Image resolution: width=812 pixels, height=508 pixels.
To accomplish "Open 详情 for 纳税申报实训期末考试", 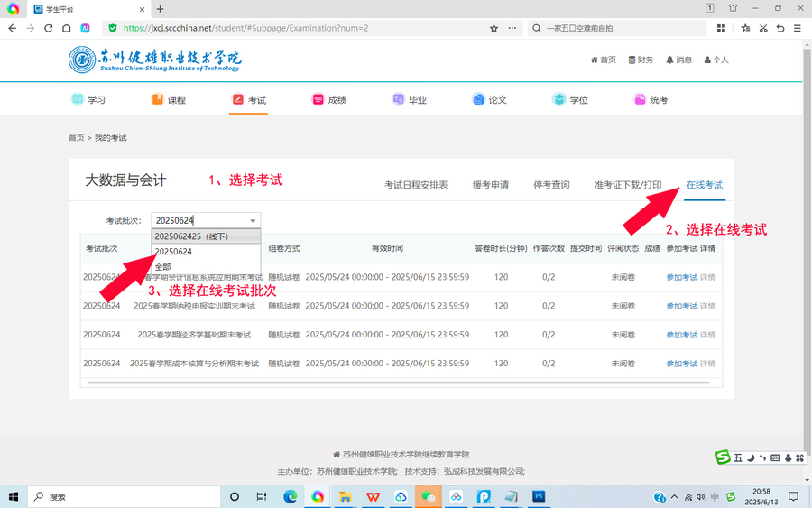I will point(708,306).
